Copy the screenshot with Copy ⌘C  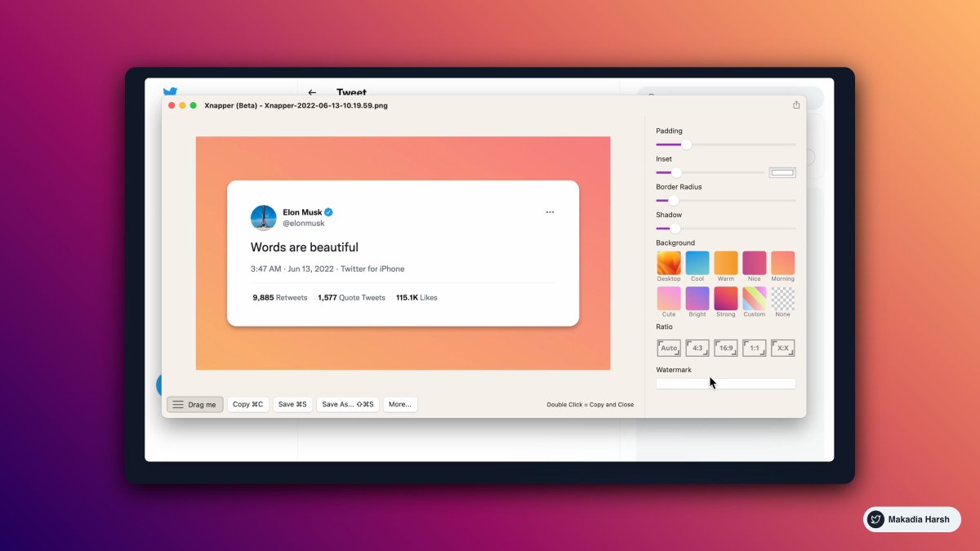pos(248,404)
